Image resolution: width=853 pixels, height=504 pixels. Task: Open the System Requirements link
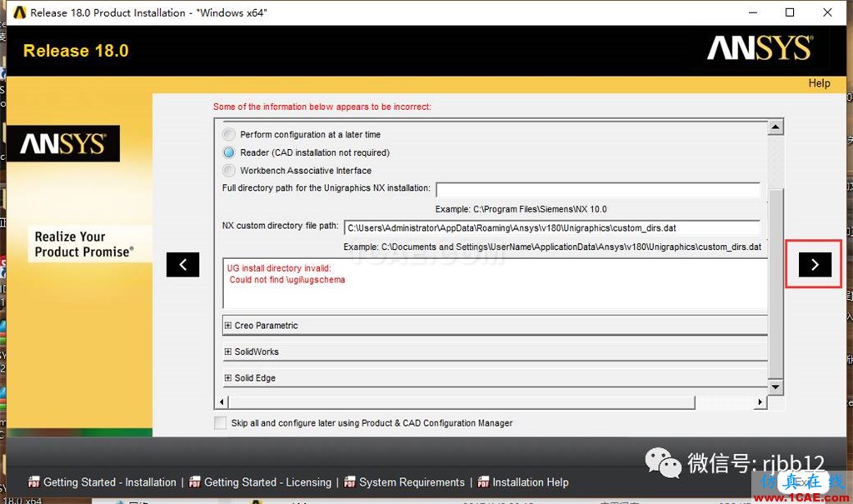pos(412,482)
